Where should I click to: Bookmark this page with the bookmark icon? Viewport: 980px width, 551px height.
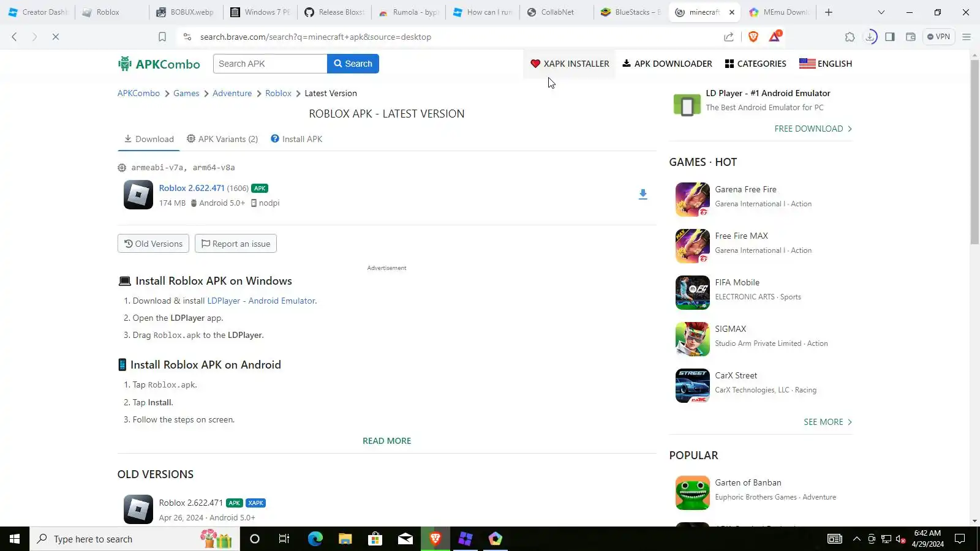click(x=162, y=37)
